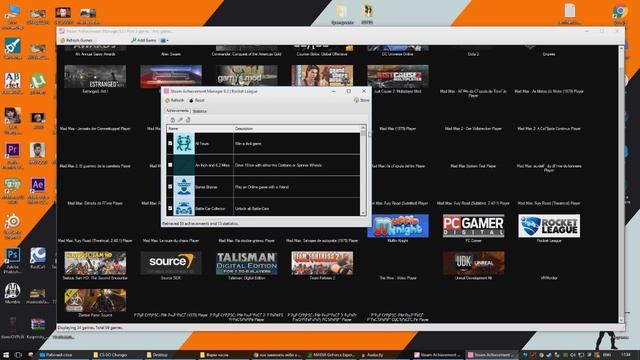Toggle the An Inch and 6.2 Miles checkbox

coord(170,165)
